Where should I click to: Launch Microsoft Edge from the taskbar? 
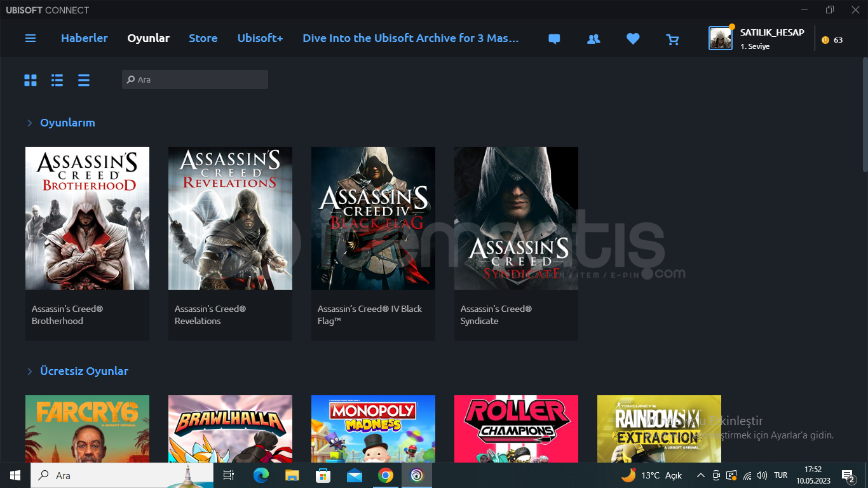261,475
